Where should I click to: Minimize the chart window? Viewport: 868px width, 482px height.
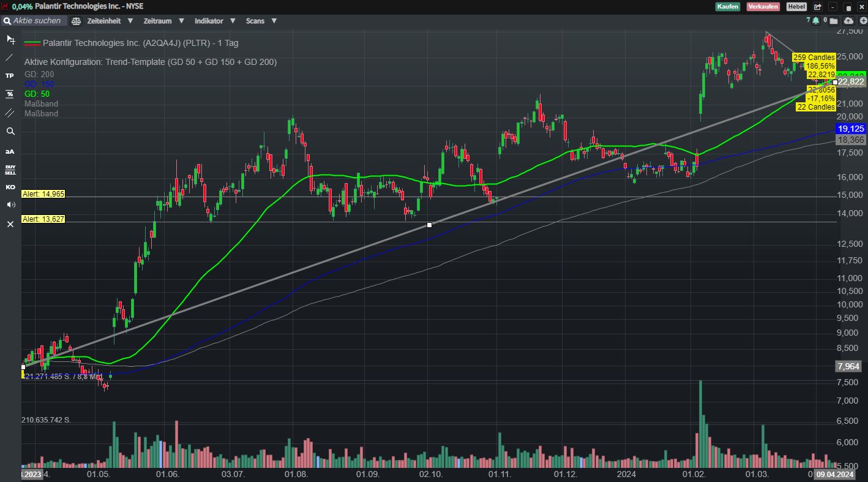[833, 7]
